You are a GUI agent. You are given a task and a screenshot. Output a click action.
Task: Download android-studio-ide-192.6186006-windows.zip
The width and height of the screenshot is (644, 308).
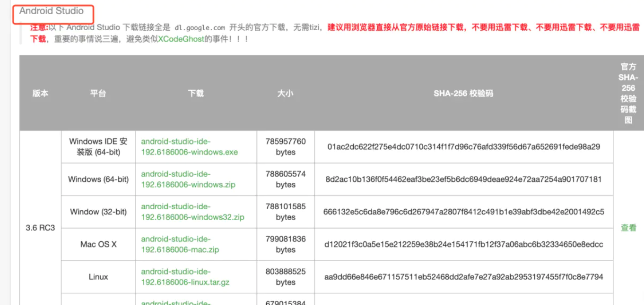tap(188, 180)
